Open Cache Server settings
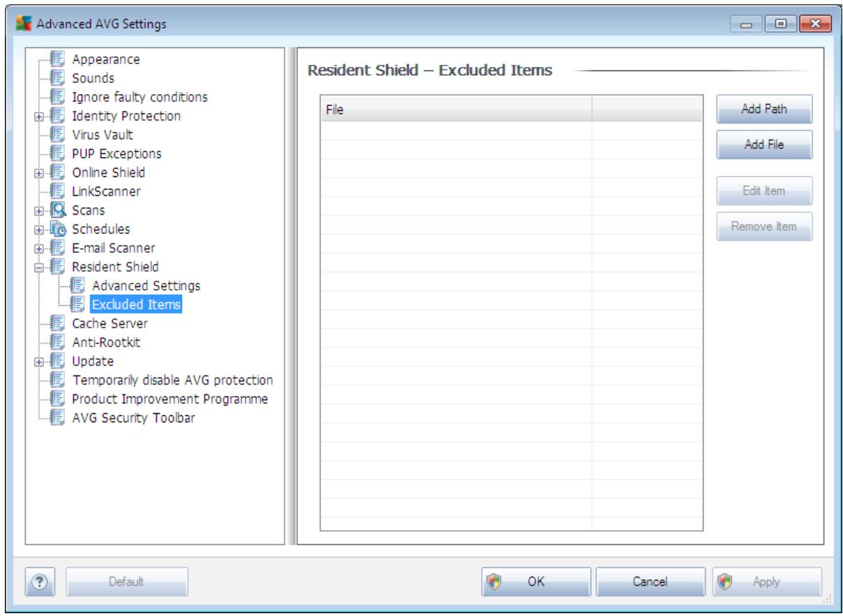Screen dimensions: 843x616 110,323
